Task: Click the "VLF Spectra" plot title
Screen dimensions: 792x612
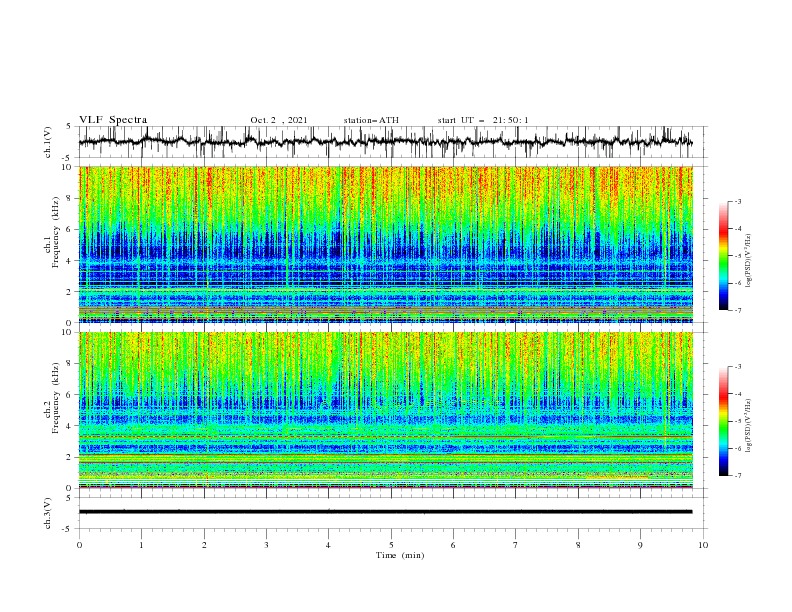Action: 113,120
